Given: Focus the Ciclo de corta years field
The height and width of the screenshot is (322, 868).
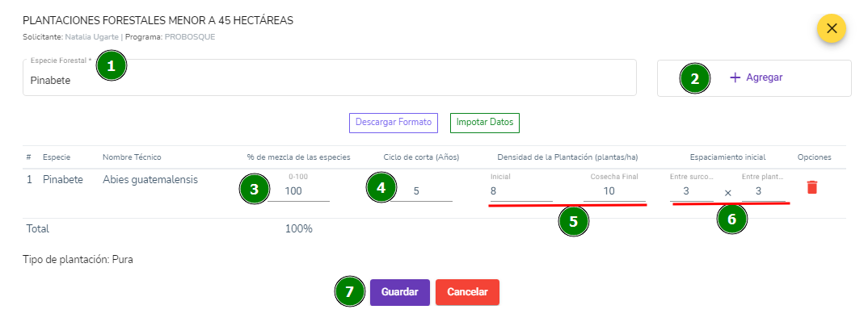Looking at the screenshot, I should (x=422, y=191).
